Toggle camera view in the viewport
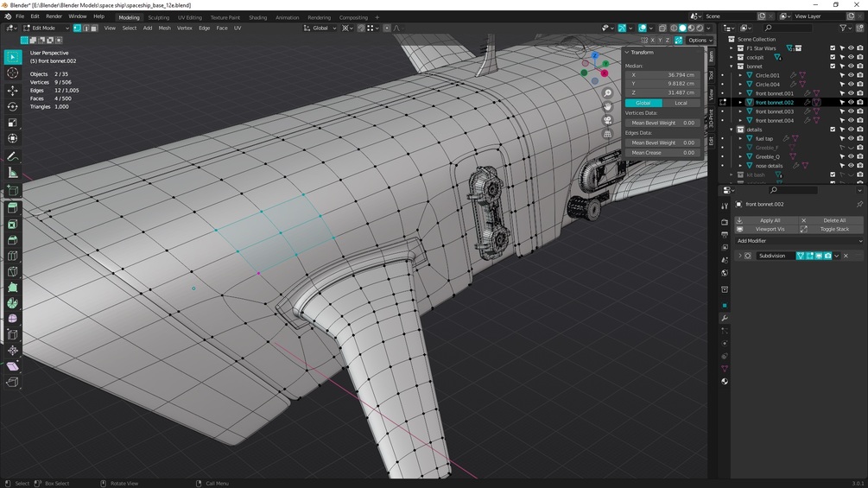The height and width of the screenshot is (488, 868). click(x=607, y=120)
